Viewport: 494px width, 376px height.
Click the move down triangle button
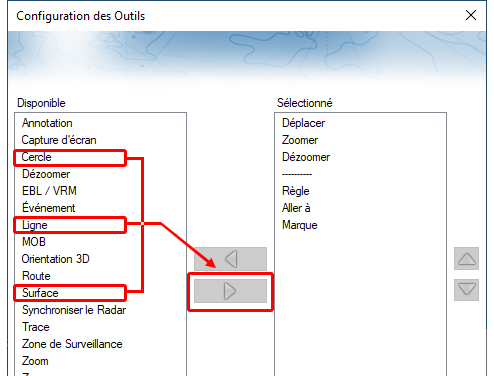(x=466, y=290)
